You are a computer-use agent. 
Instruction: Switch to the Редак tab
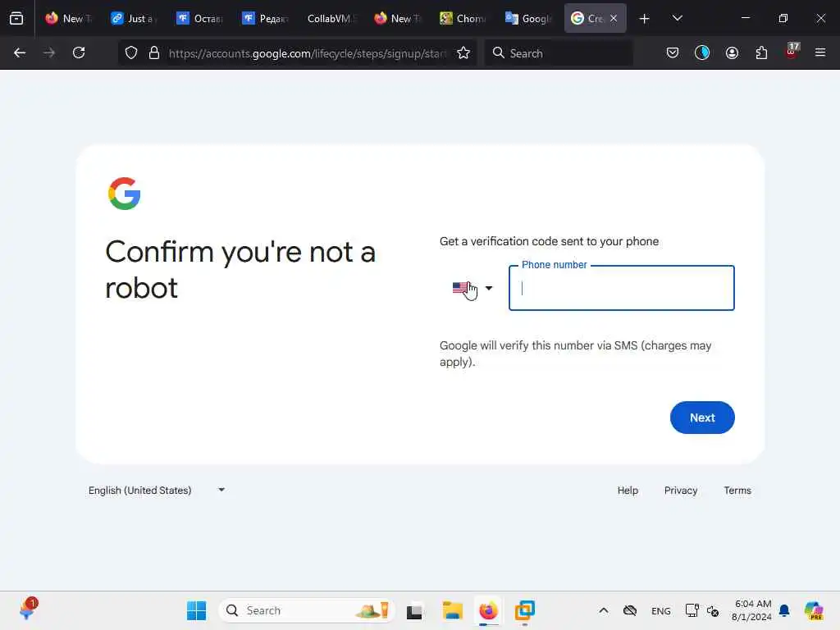tap(265, 19)
